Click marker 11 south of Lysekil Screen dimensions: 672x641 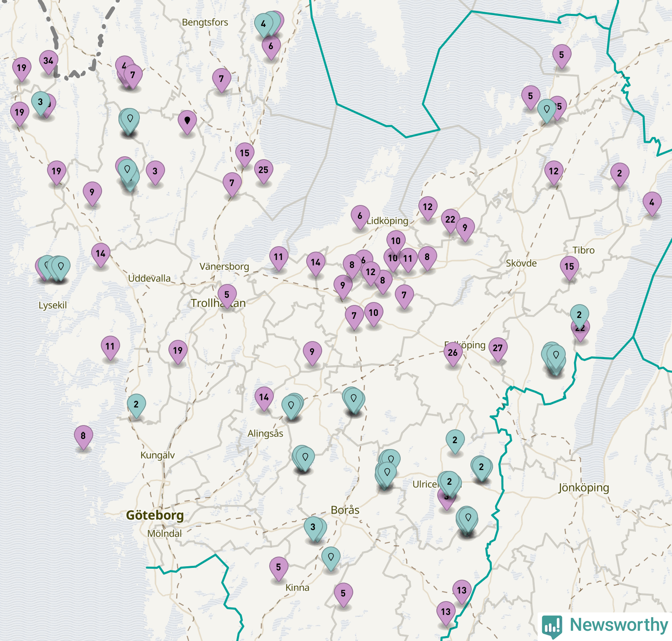[x=110, y=348]
